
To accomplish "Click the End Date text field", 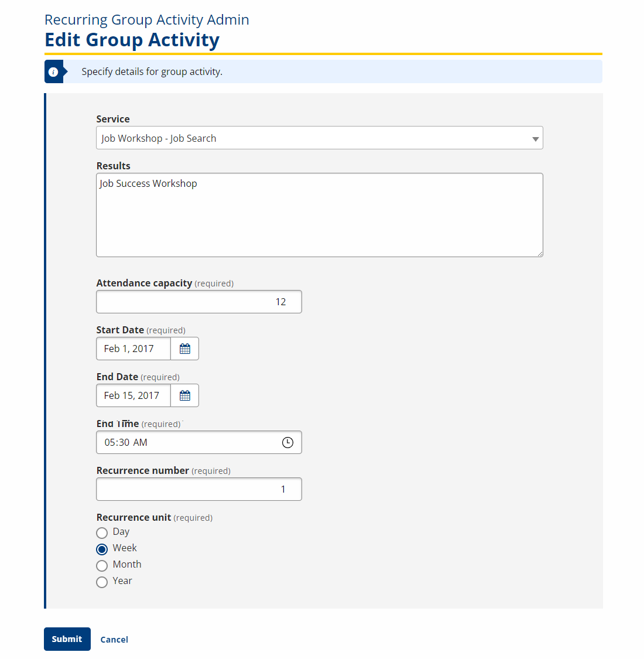I will pyautogui.click(x=133, y=395).
